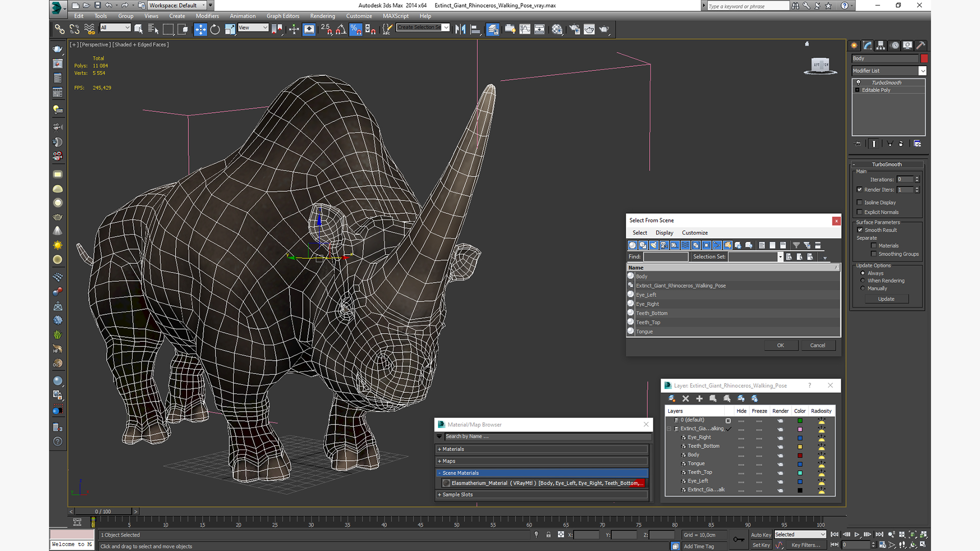Click Go to End playback button
The width and height of the screenshot is (980, 551).
click(879, 534)
